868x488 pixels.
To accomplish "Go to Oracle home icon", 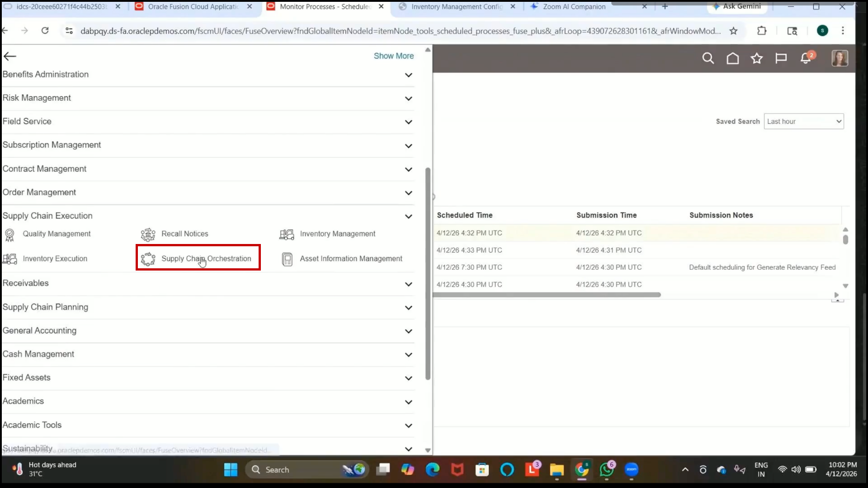I will [732, 58].
